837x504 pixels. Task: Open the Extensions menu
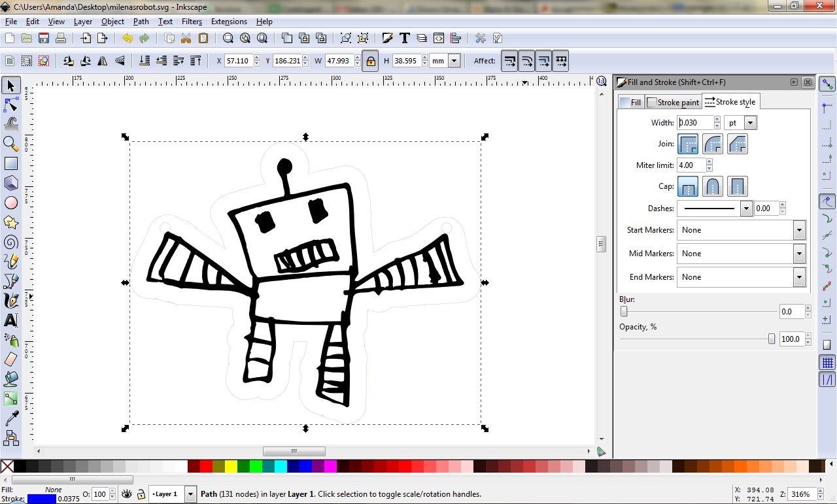(x=229, y=22)
